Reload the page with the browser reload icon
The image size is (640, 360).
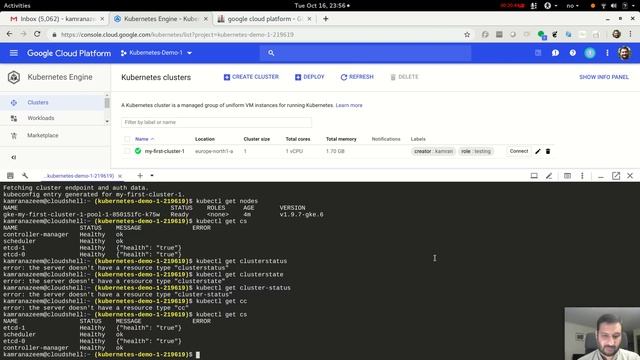(37, 34)
